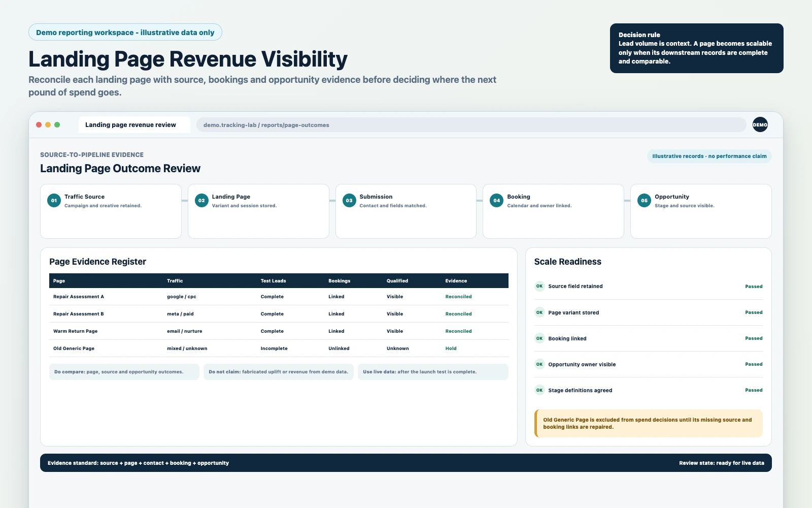Select the Warm Return Page row name

pyautogui.click(x=75, y=331)
